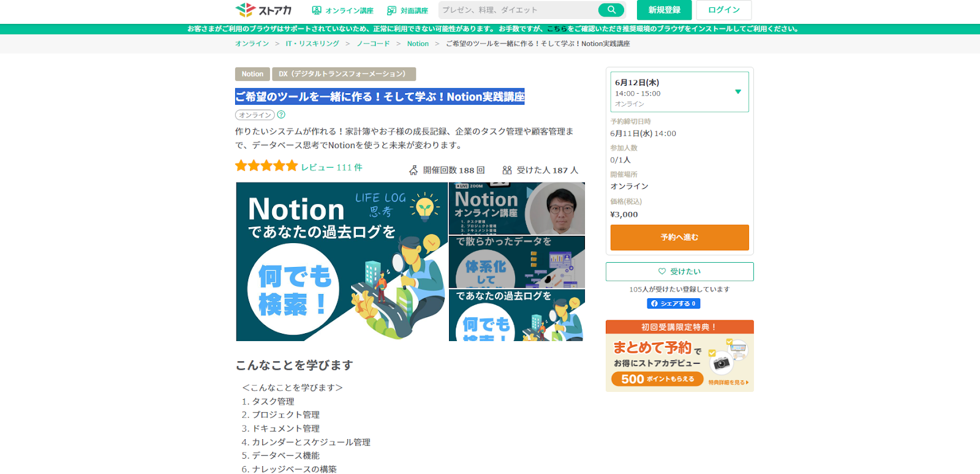980x474 pixels.
Task: Click the こんなことを学びます heading
Action: (294, 365)
